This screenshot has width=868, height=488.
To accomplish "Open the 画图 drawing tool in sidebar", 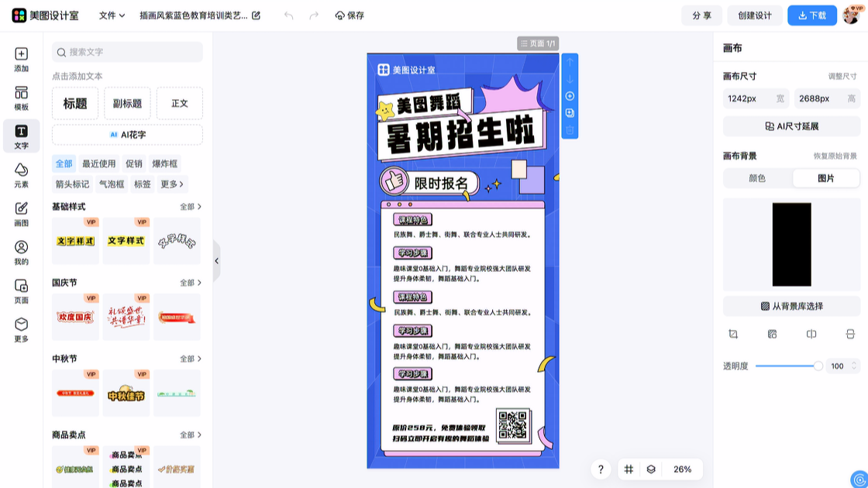I will pos(21,213).
